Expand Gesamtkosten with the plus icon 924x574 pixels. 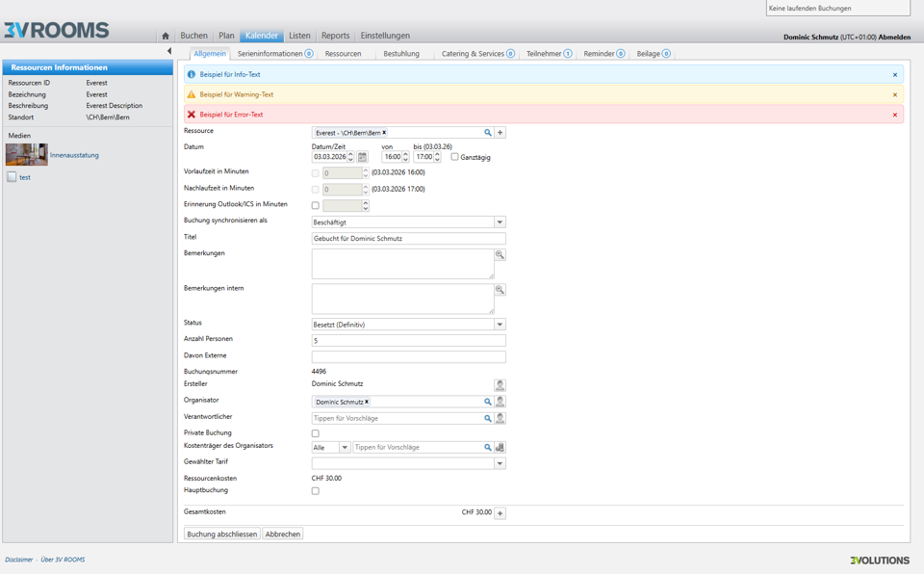500,513
